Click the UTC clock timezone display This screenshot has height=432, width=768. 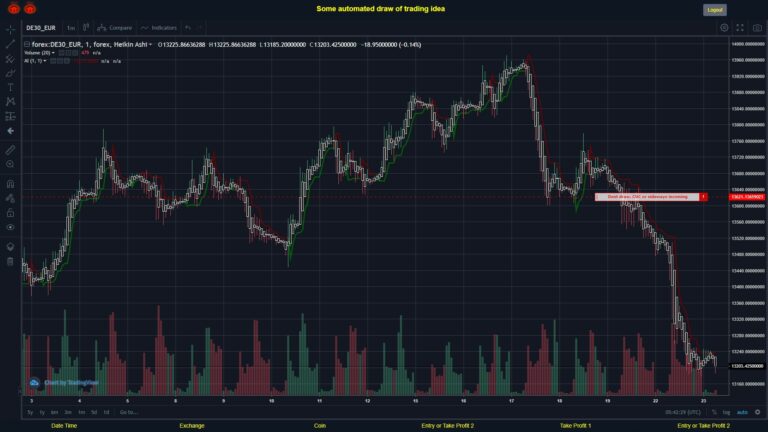683,412
